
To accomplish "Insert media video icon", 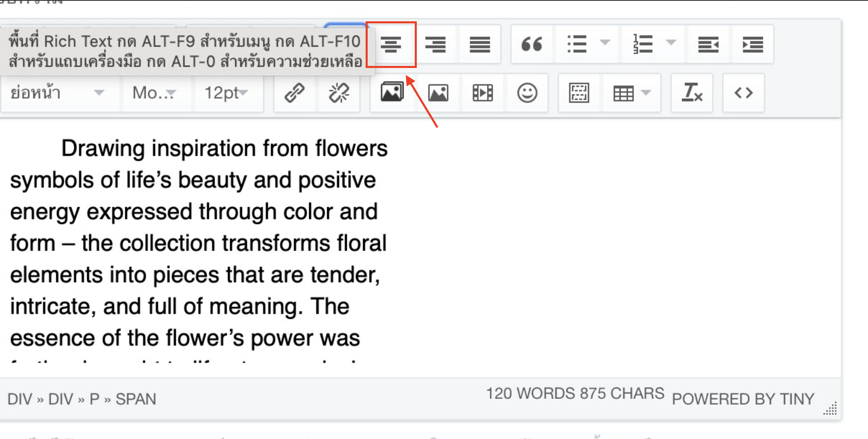I will [x=483, y=93].
